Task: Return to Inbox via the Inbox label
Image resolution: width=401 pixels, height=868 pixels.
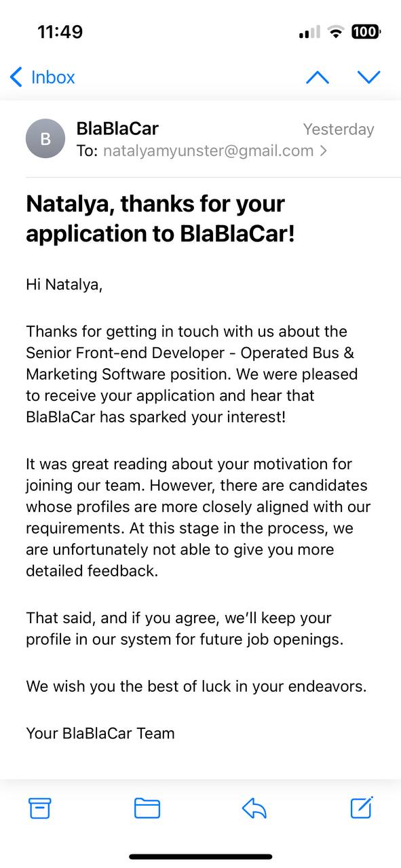Action: coord(53,77)
